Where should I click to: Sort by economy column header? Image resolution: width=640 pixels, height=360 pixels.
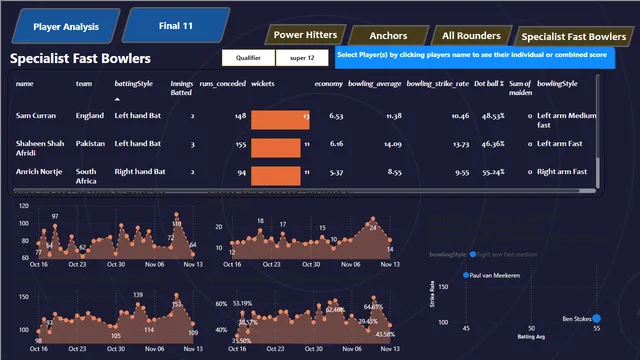[329, 84]
